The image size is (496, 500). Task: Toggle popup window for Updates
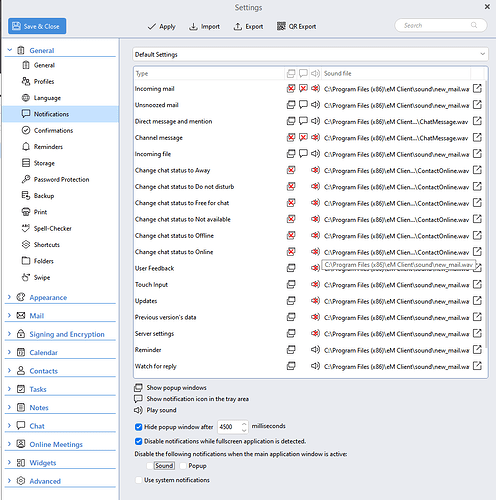coord(291,301)
